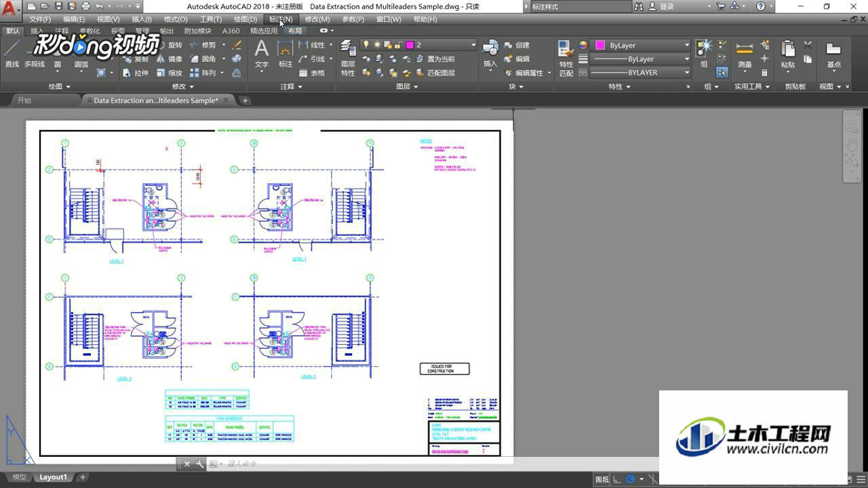The image size is (868, 488).
Task: Switch to the 开始 start tab
Action: [x=24, y=100]
